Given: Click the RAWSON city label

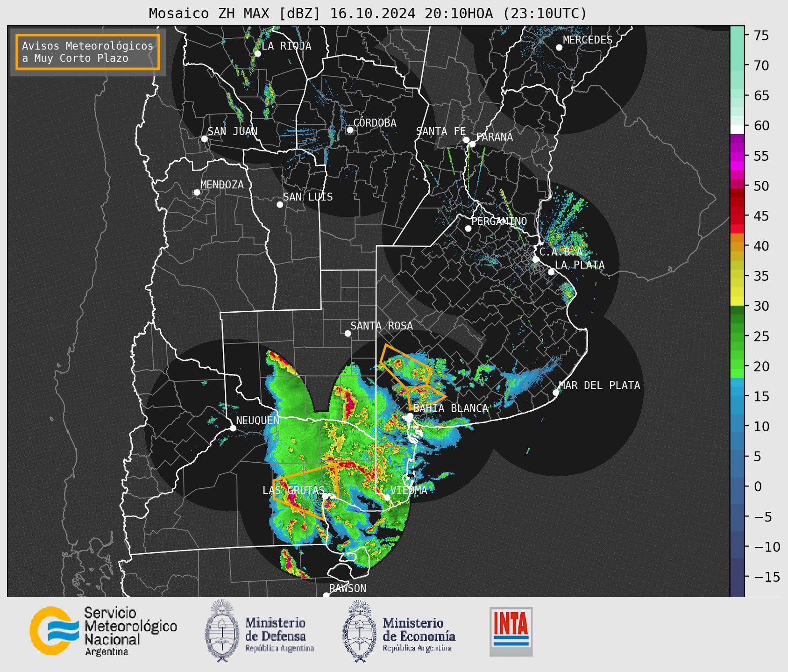Looking at the screenshot, I should 348,588.
